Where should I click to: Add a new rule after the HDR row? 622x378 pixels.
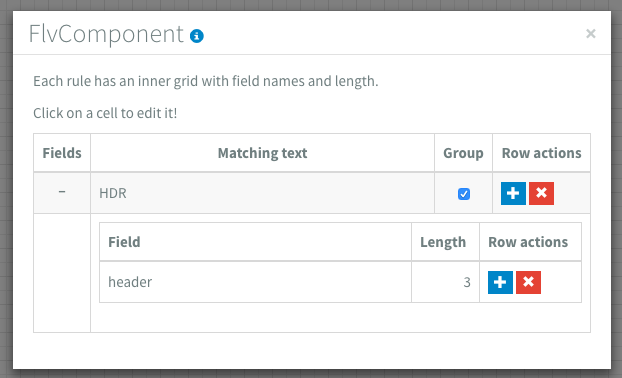coord(513,193)
